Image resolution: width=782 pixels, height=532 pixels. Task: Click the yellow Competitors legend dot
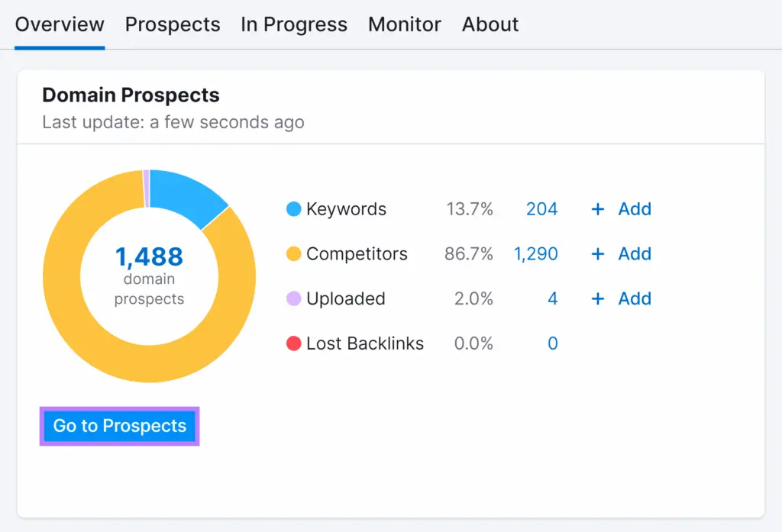(x=293, y=254)
